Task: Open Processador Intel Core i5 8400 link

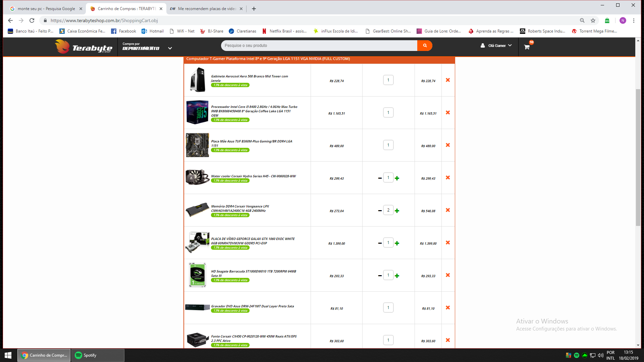Action: tap(254, 111)
